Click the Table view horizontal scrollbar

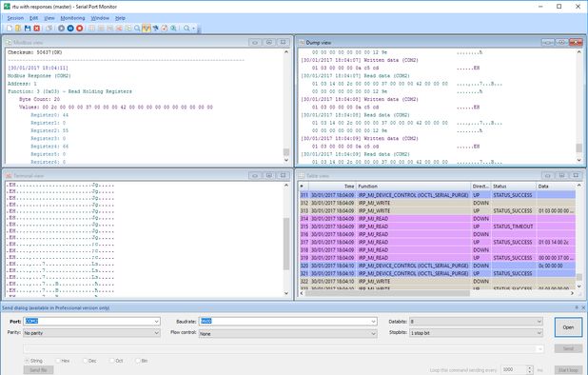point(438,293)
